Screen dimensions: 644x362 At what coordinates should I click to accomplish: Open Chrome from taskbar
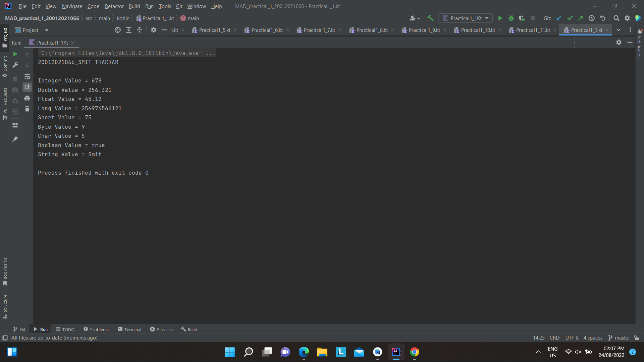tap(415, 352)
